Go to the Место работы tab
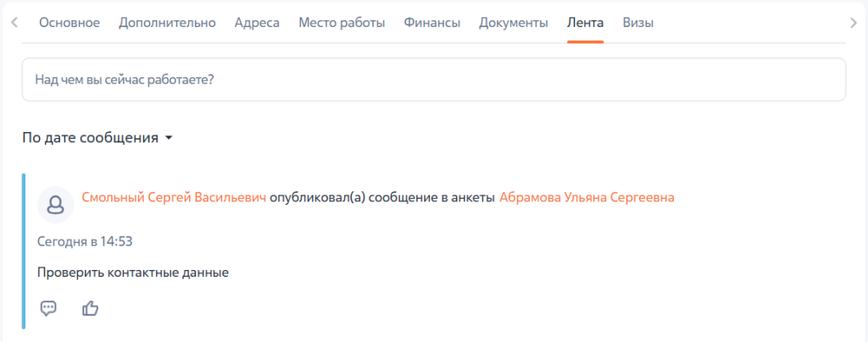868x342 pixels. tap(342, 23)
